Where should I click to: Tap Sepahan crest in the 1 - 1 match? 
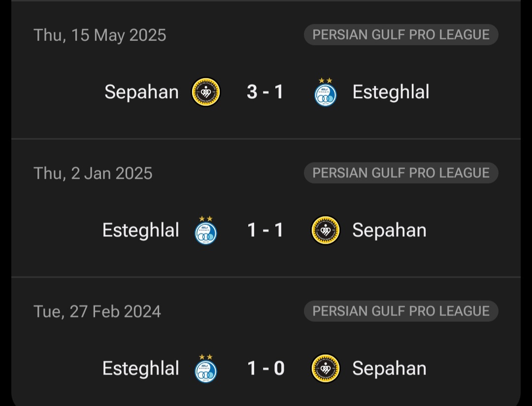point(326,230)
